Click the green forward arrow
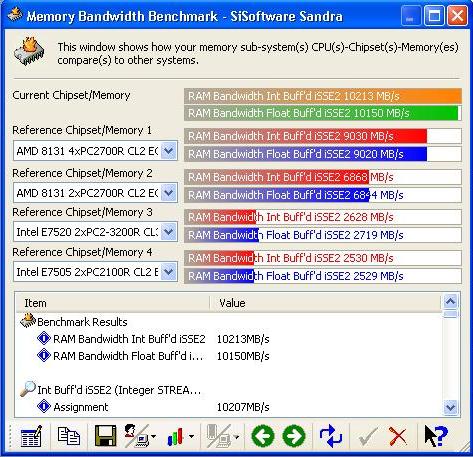Screen dimensions: 473x457 (294, 436)
